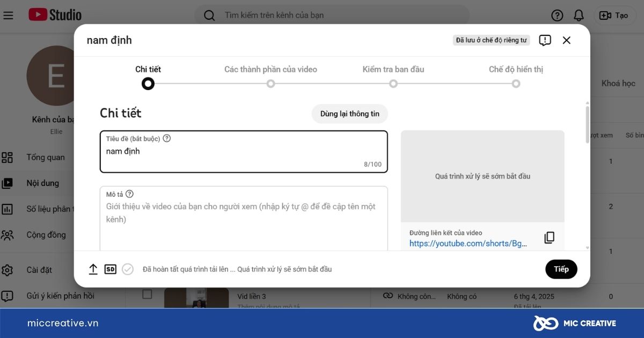Open the youtube.com/shorts video link
Image resolution: width=644 pixels, height=338 pixels.
pos(468,244)
